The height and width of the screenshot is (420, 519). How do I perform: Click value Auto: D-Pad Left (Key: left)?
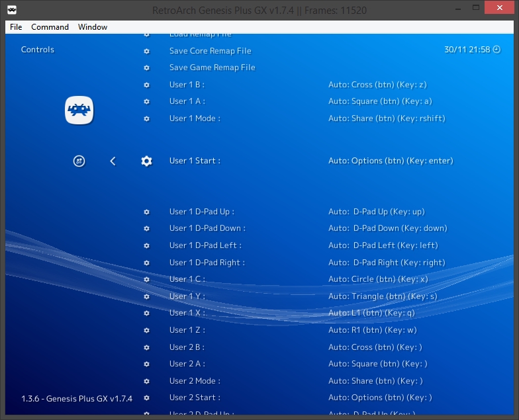coord(383,245)
